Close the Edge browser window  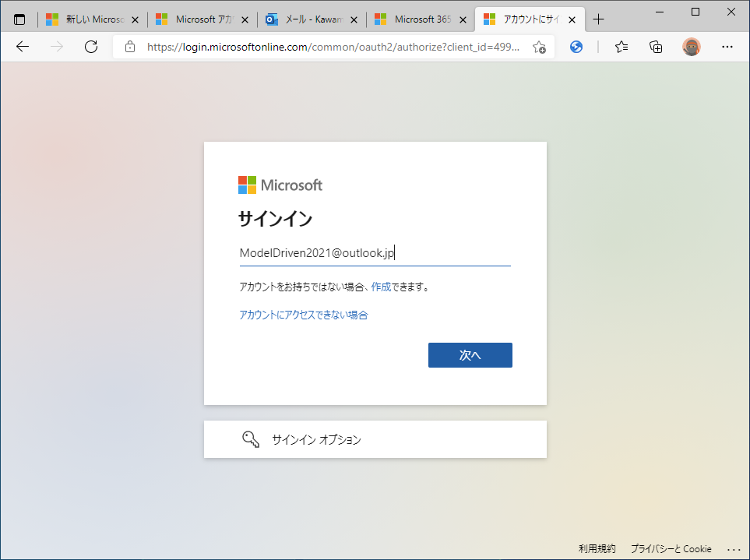[x=731, y=12]
